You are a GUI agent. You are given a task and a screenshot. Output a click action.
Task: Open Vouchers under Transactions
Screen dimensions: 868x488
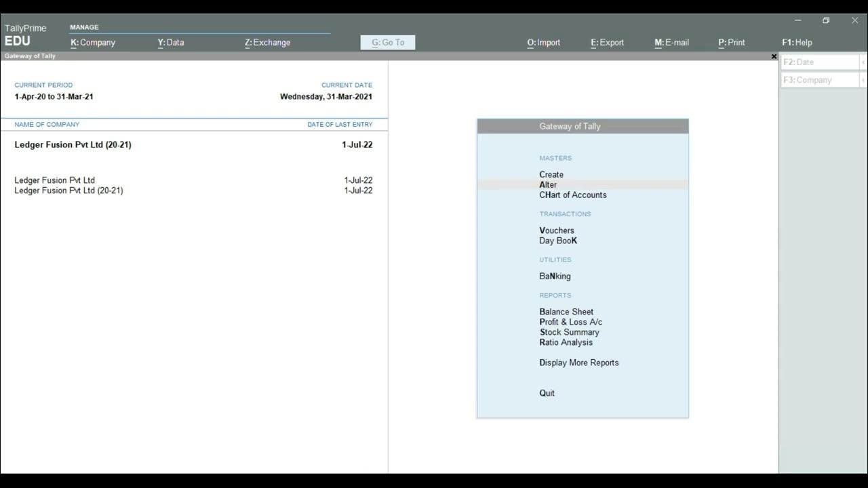[557, 230]
